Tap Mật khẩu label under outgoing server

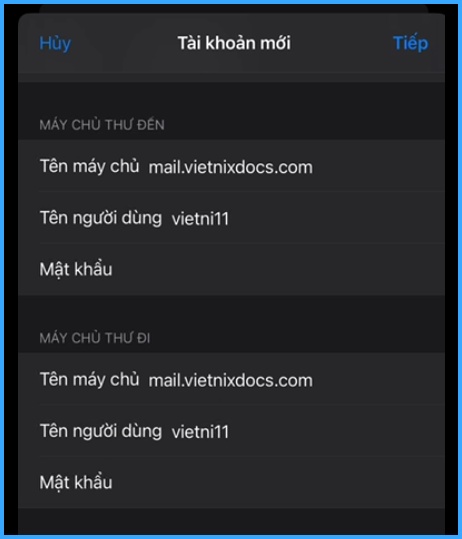tap(76, 482)
